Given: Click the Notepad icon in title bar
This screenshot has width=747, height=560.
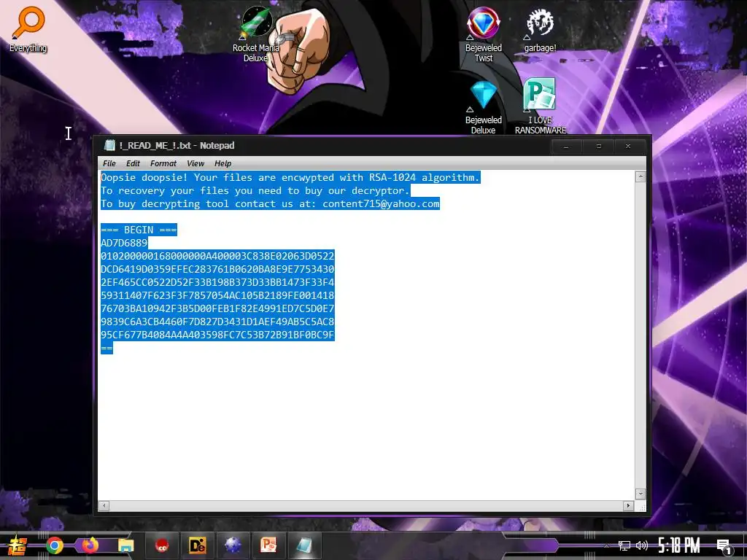Looking at the screenshot, I should tap(109, 145).
